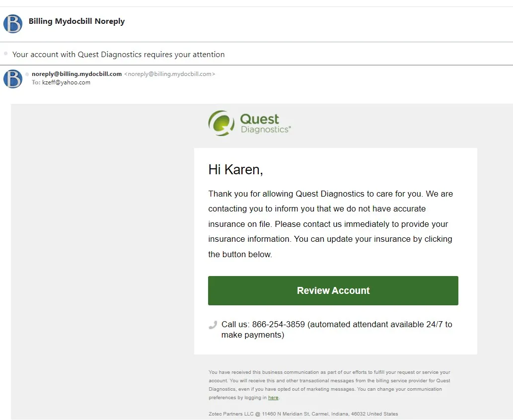Click recipient address kzeff@yahoo.com

point(66,82)
